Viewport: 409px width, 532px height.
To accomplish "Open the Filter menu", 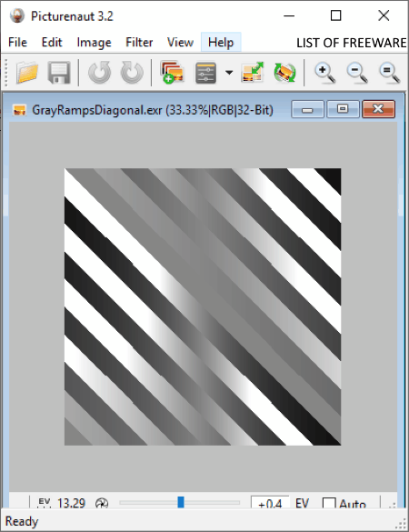I will 139,43.
